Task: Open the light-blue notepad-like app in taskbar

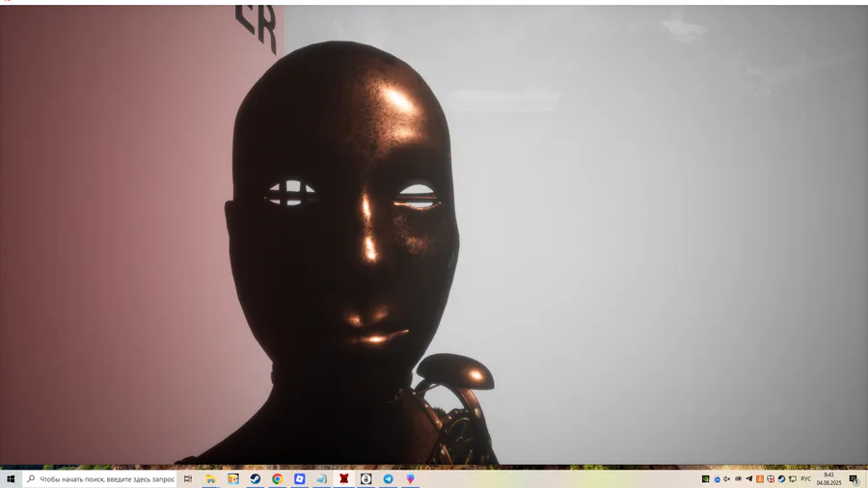Action: [x=321, y=479]
